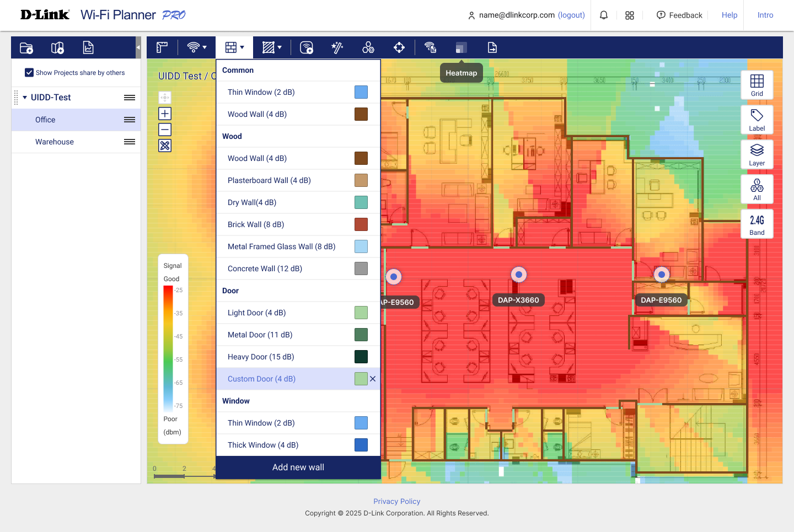Choose Metal Framed Glass Wall (8 dB)
The height and width of the screenshot is (532, 794).
298,246
